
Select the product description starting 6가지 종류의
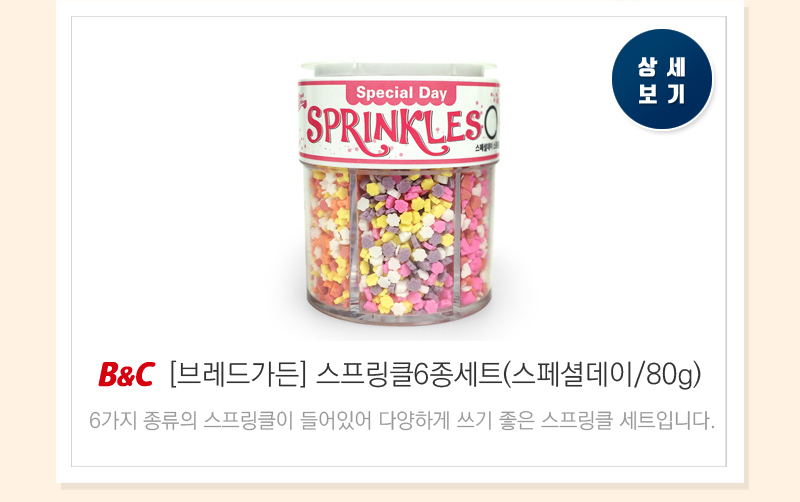point(402,420)
